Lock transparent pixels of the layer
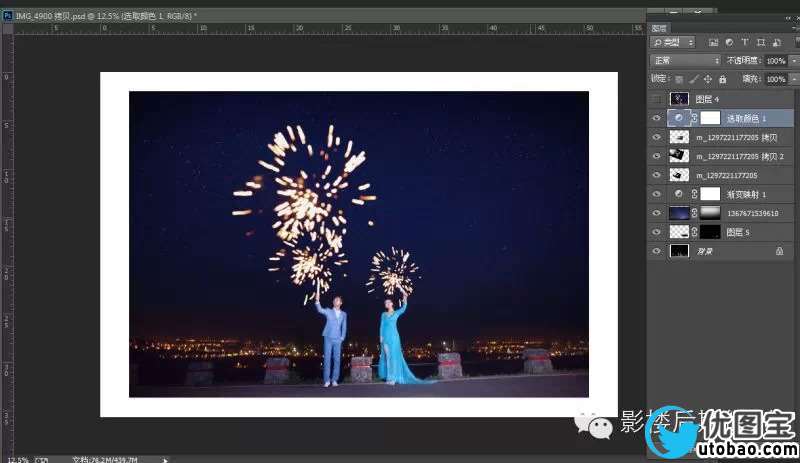Viewport: 800px width, 463px height. click(679, 79)
